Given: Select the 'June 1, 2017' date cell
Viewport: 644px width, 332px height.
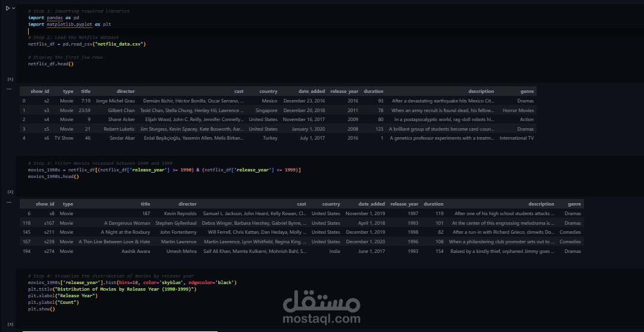Looking at the screenshot, I should click(372, 251).
